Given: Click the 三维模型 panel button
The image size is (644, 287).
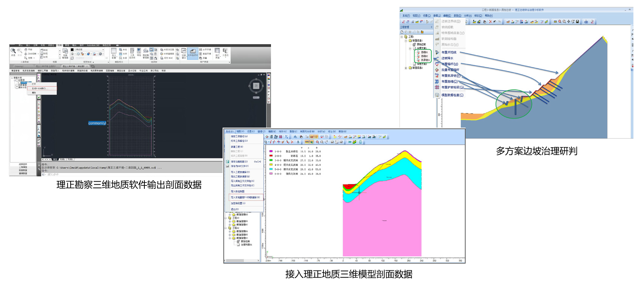Looking at the screenshot, I should pyautogui.click(x=23, y=167).
